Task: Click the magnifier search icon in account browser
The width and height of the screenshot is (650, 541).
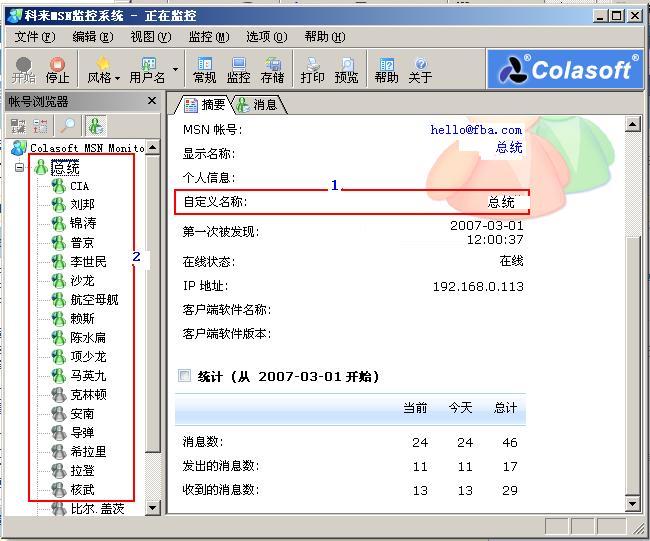Action: coord(67,125)
